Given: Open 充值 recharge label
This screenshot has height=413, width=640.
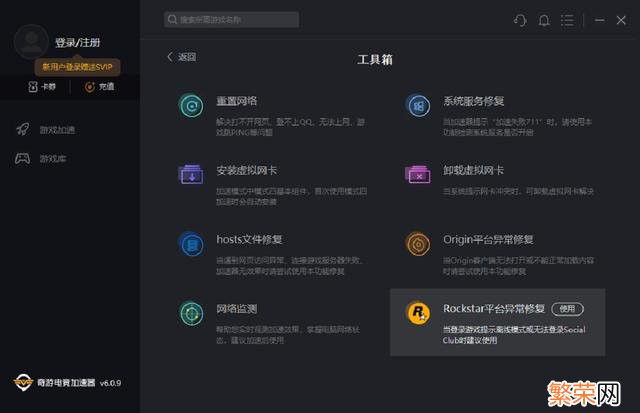Looking at the screenshot, I should click(x=107, y=87).
